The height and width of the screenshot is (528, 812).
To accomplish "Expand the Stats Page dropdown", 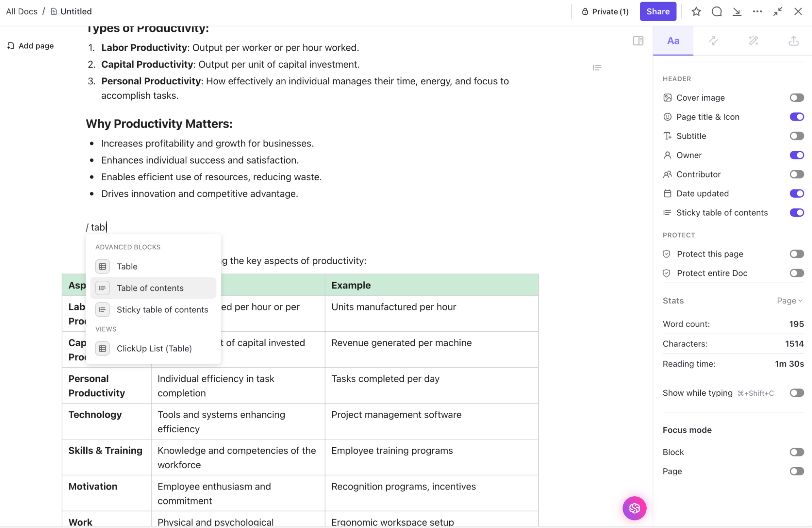I will pyautogui.click(x=789, y=301).
